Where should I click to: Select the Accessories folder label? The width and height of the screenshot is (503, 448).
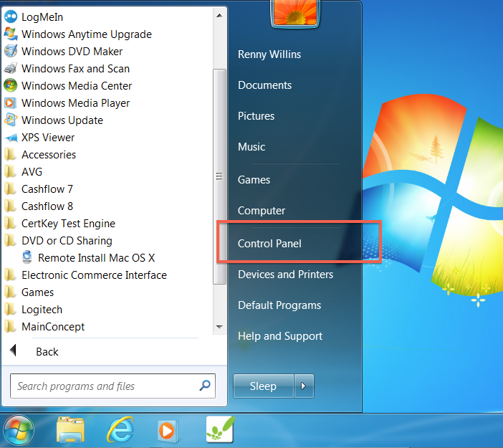[49, 155]
